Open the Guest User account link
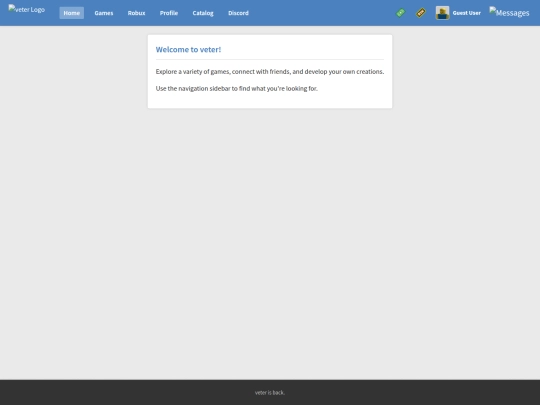The width and height of the screenshot is (540, 405). pyautogui.click(x=467, y=13)
